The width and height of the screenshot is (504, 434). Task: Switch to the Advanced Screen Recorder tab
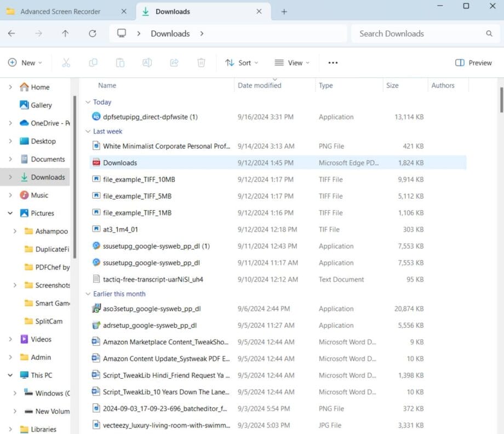(60, 11)
